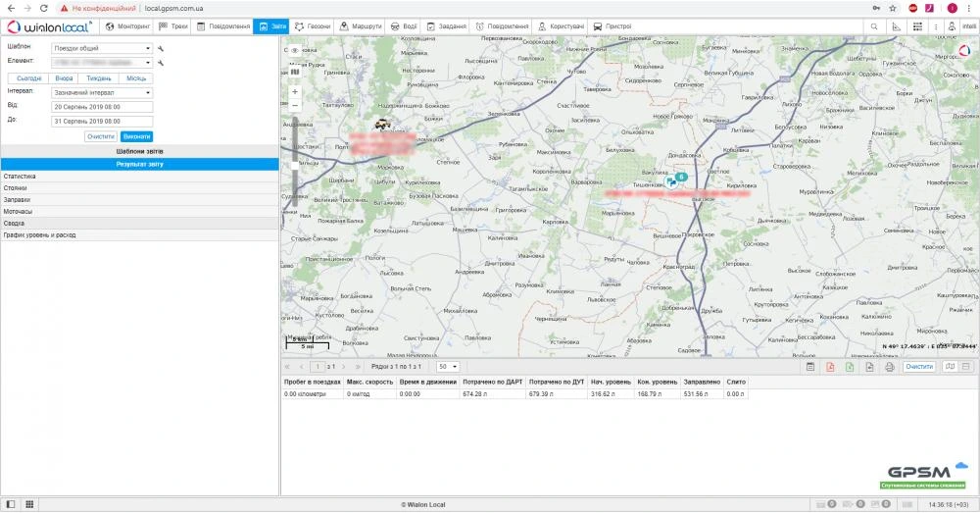Viewport: 980px width, 513px height.
Task: Toggle visible layers with eye icon
Action: pos(295,49)
